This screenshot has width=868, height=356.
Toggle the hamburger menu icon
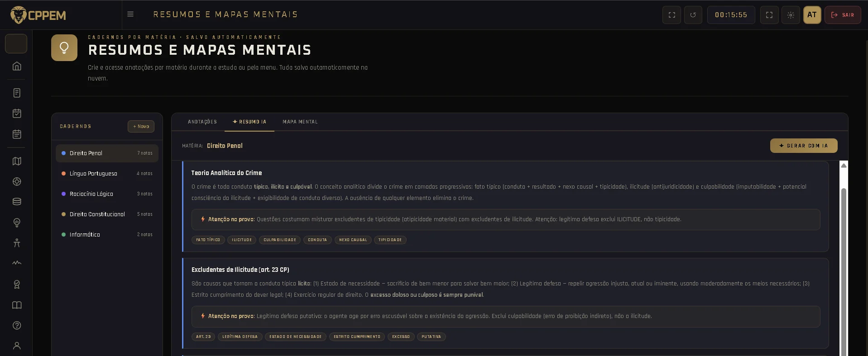[130, 14]
